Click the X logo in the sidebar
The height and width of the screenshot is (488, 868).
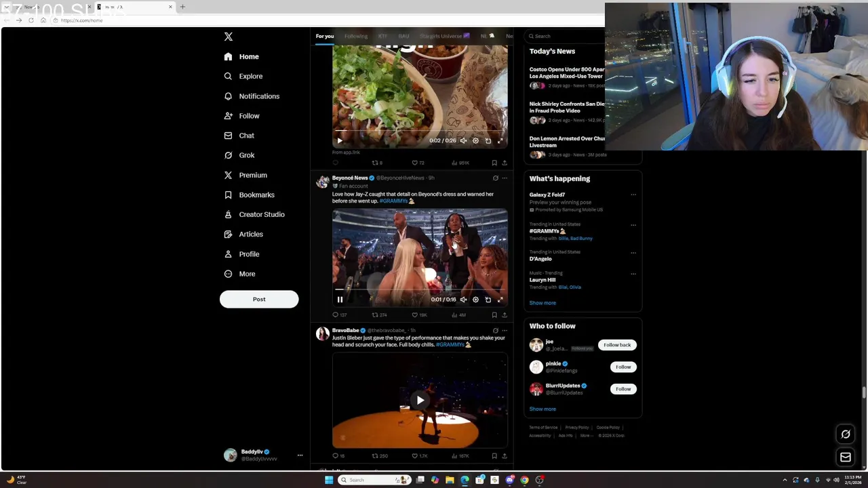coord(229,37)
